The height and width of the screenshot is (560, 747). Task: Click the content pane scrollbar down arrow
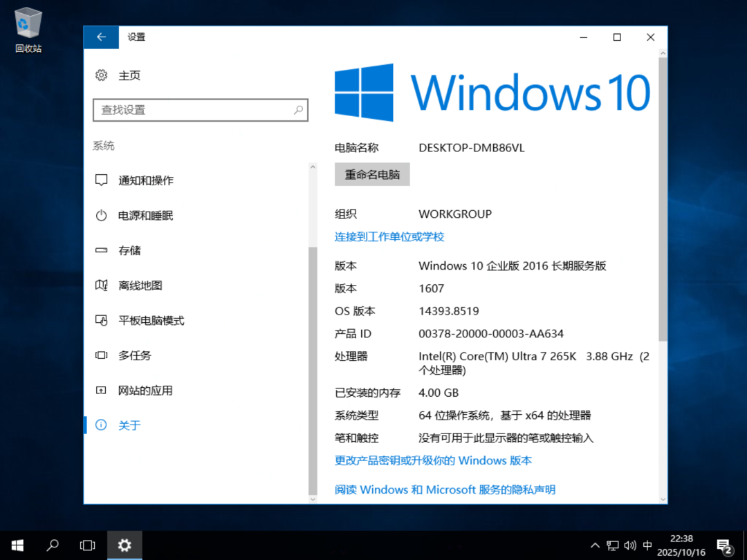663,499
